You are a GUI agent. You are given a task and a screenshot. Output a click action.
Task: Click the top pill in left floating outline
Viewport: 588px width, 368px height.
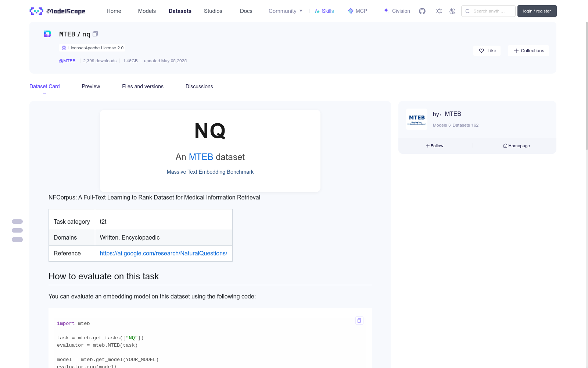tap(17, 222)
